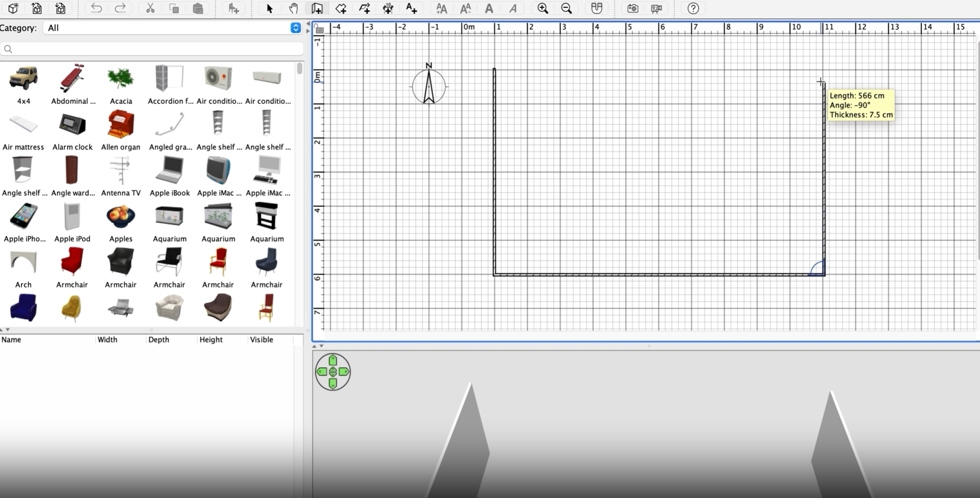Toggle magnetism with the magnet icon
The height and width of the screenshot is (498, 980).
tap(596, 8)
